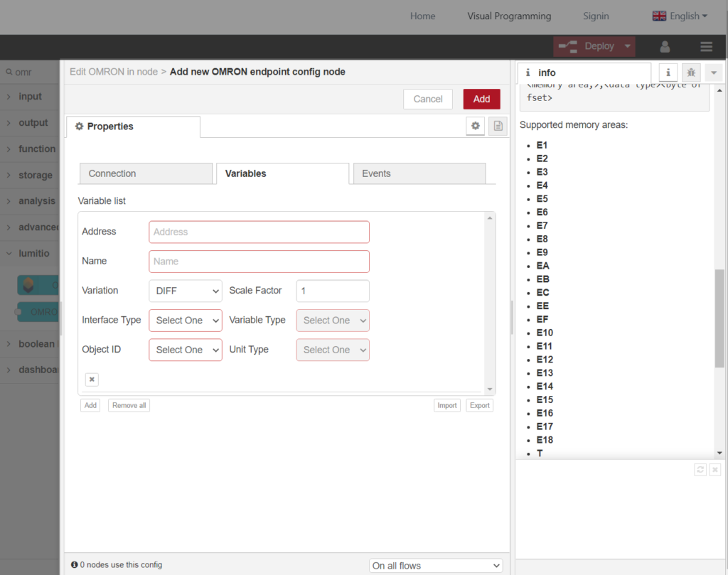Click the Export variables button
The width and height of the screenshot is (728, 575).
[x=479, y=405]
